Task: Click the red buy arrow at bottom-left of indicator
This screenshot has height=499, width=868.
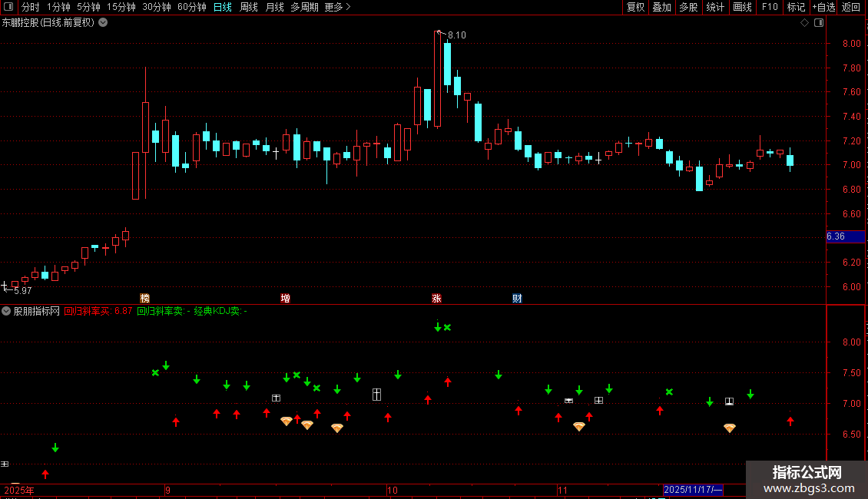Action: 45,474
